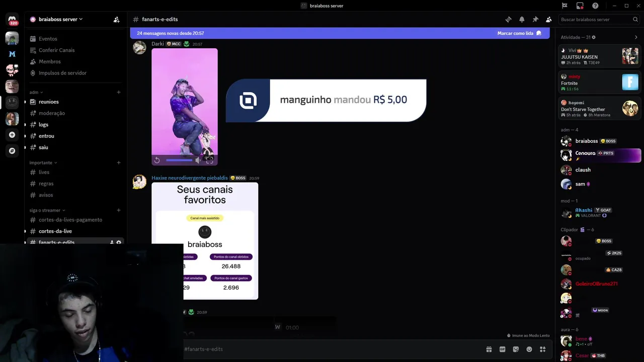Open the sticker picker icon
This screenshot has height=362, width=644.
(x=516, y=349)
